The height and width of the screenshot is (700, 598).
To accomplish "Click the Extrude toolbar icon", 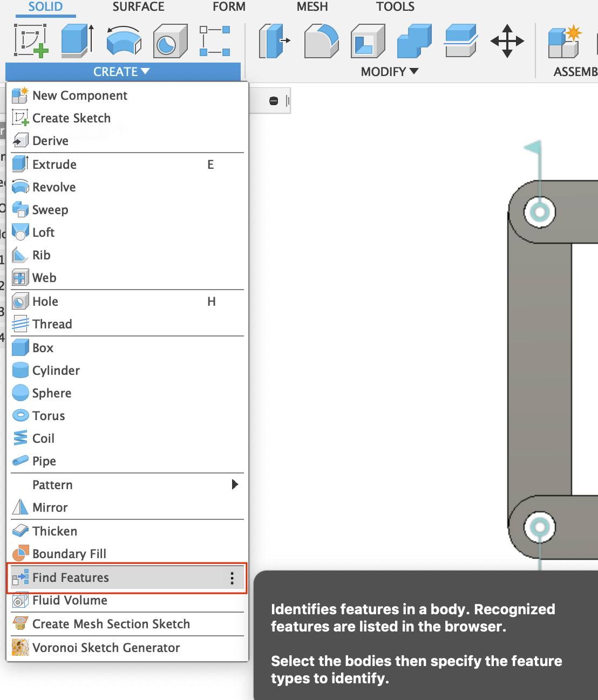I will (77, 40).
